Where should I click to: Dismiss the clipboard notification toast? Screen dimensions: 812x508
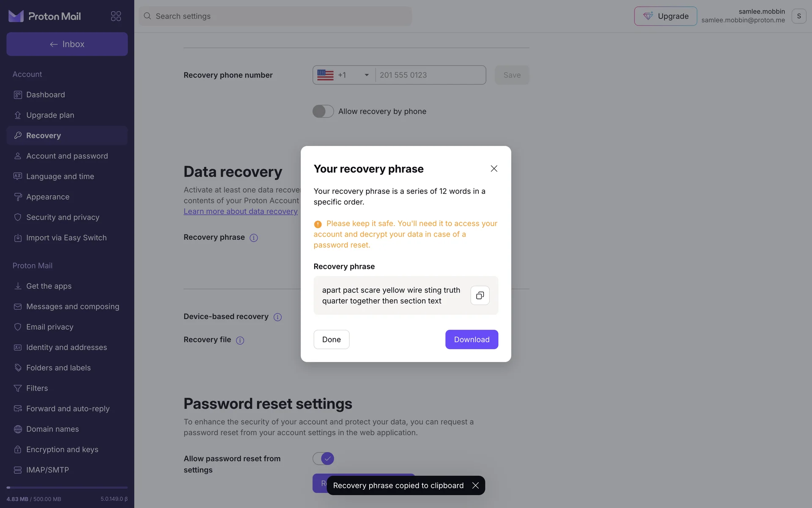tap(475, 486)
